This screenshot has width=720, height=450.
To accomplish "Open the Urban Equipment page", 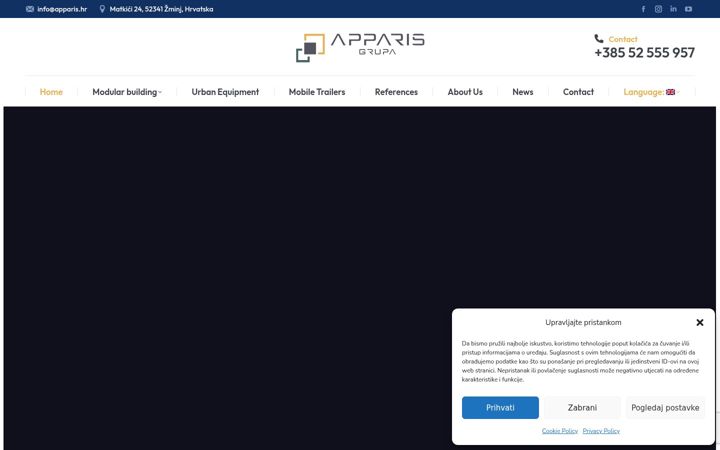I will point(225,92).
